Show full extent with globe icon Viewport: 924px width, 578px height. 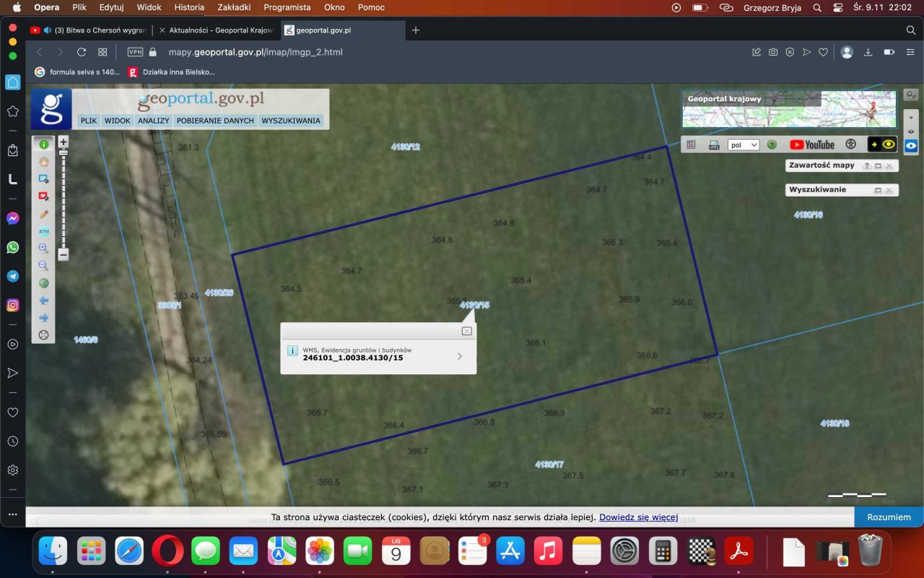coord(43,283)
